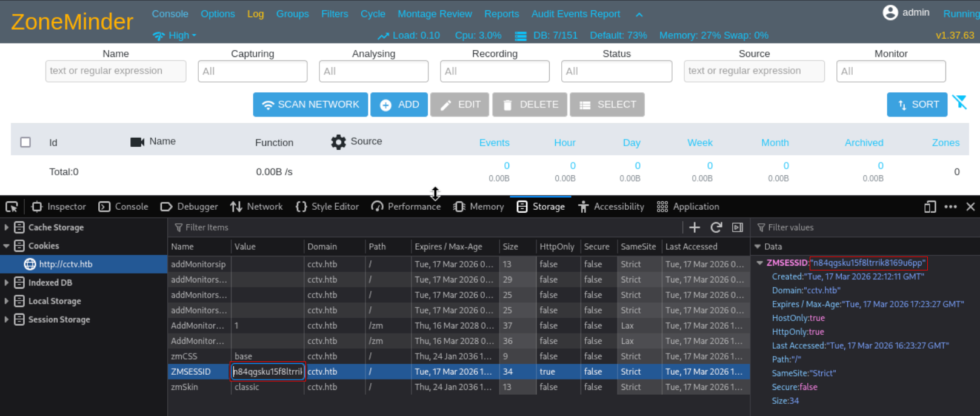Add a new cookie with the plus icon
Image resolution: width=980 pixels, height=416 pixels.
(695, 227)
